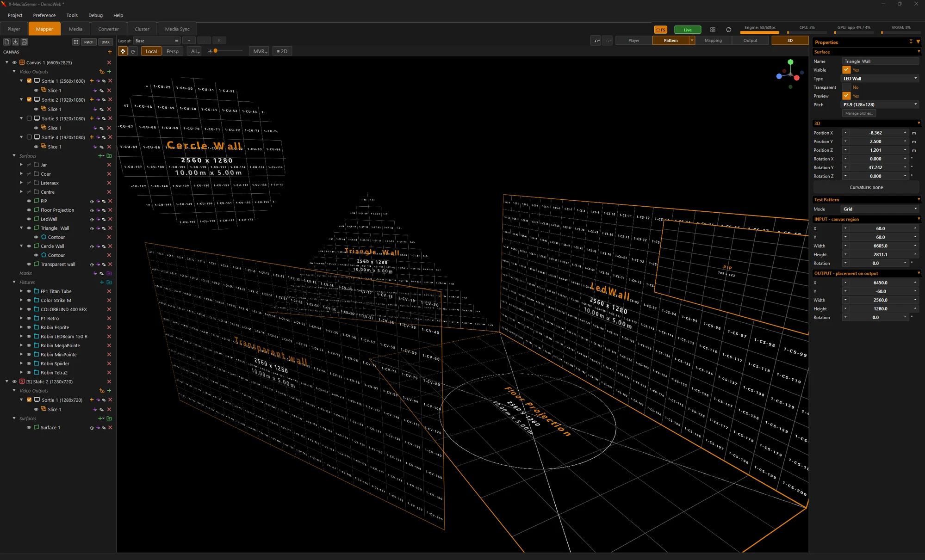Screen dimensions: 925x560
Task: Delete the Robin Esprite fixture
Action: click(109, 327)
